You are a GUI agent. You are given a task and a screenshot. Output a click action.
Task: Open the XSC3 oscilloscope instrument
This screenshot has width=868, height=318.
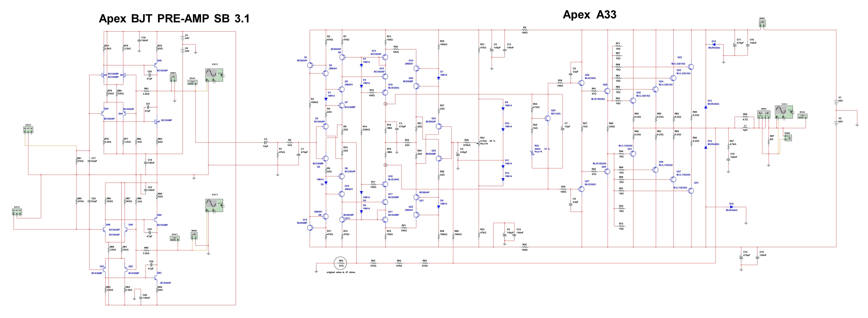click(214, 205)
